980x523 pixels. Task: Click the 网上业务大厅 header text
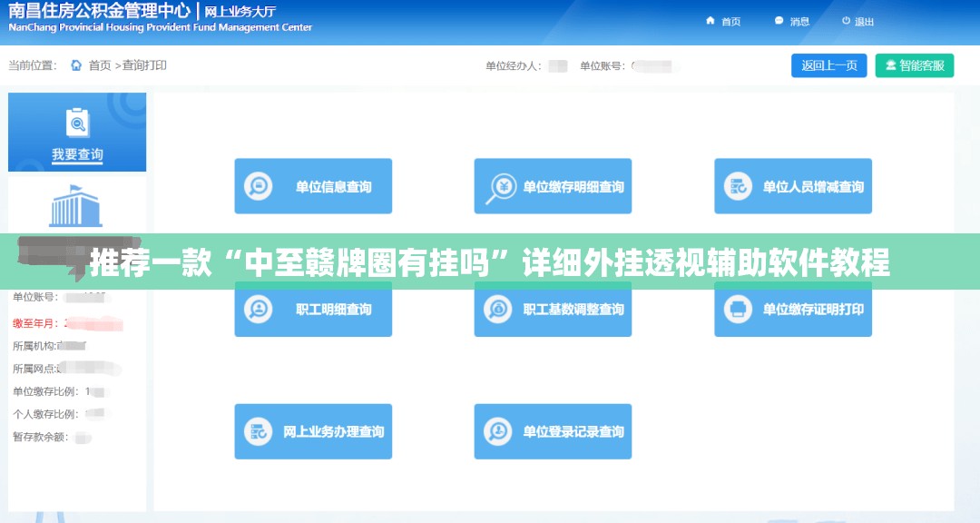240,11
